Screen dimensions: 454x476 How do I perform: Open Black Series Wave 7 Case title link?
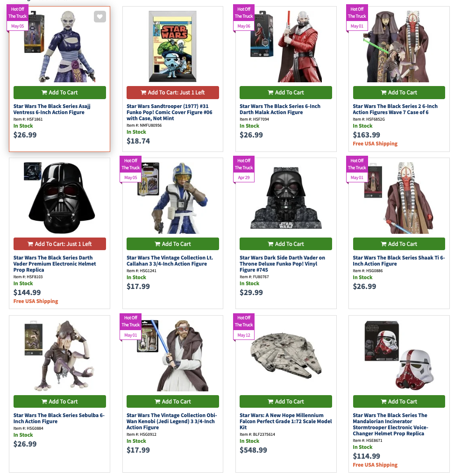click(x=395, y=109)
